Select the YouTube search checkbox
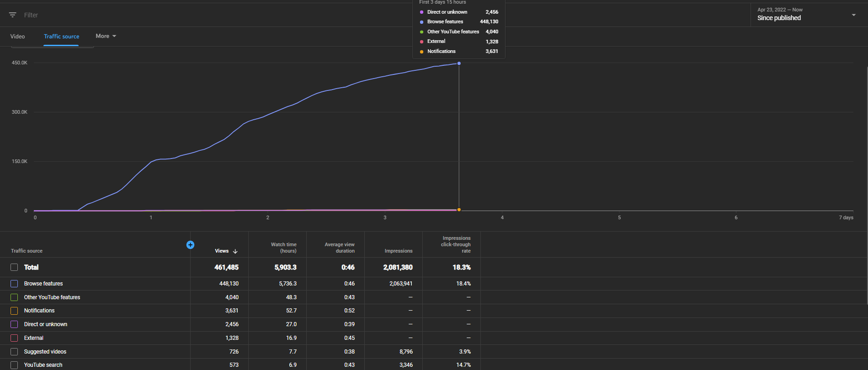 tap(14, 365)
